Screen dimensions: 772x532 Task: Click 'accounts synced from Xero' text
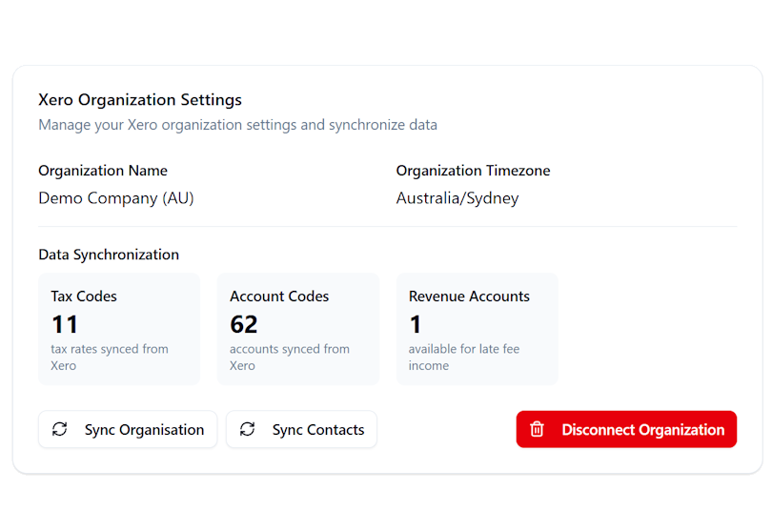[x=290, y=358]
